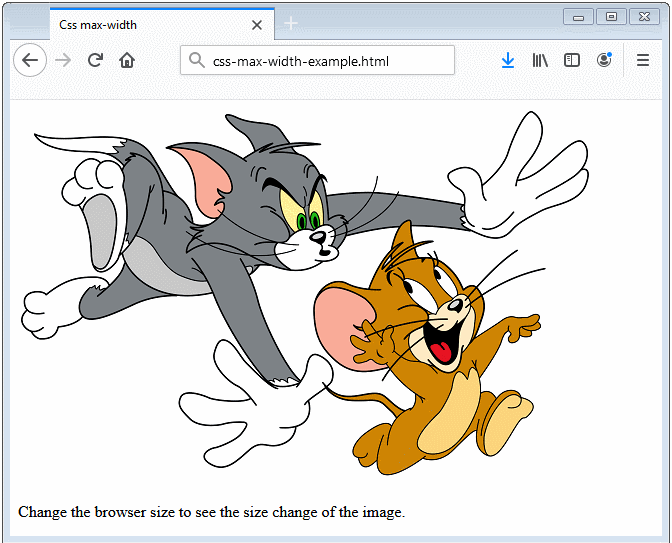This screenshot has height=543, width=672.
Task: Close the Css max-width tab
Action: coord(257,25)
